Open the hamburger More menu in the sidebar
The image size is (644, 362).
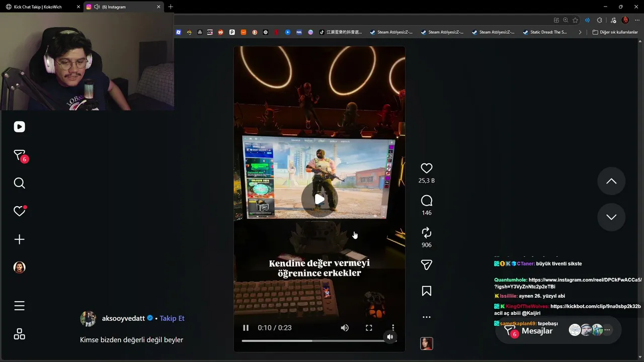coord(19,306)
